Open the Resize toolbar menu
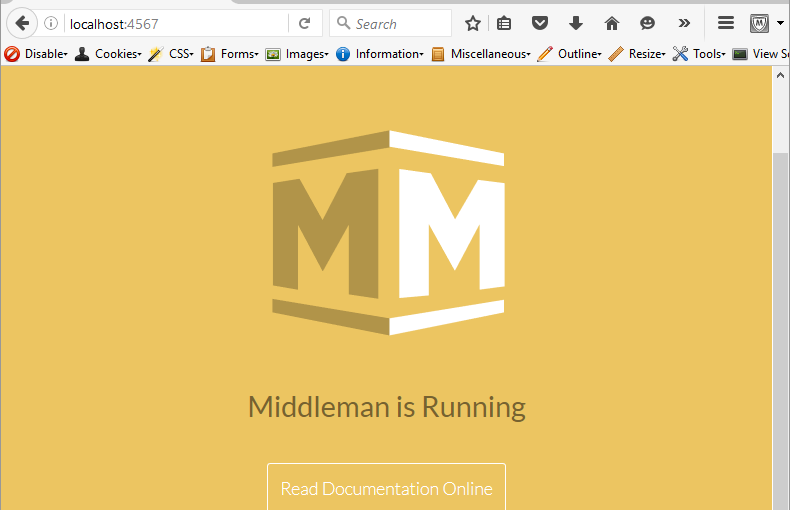 pos(637,54)
